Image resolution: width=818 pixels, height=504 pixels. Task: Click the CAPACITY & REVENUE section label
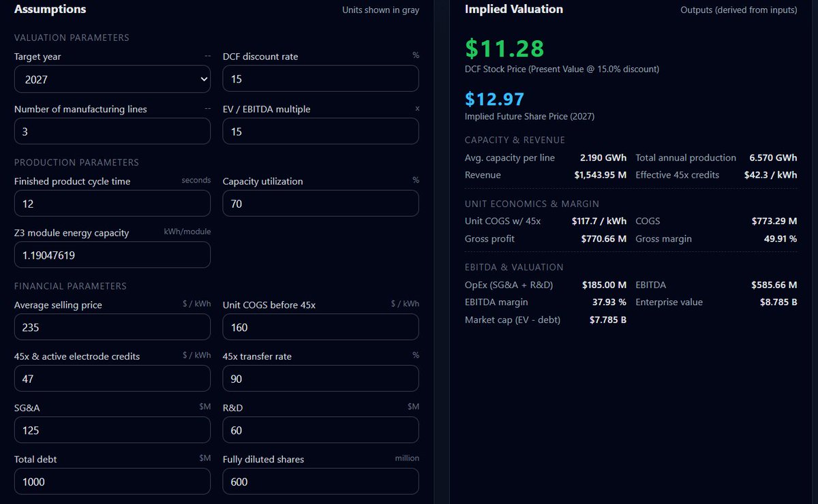515,140
